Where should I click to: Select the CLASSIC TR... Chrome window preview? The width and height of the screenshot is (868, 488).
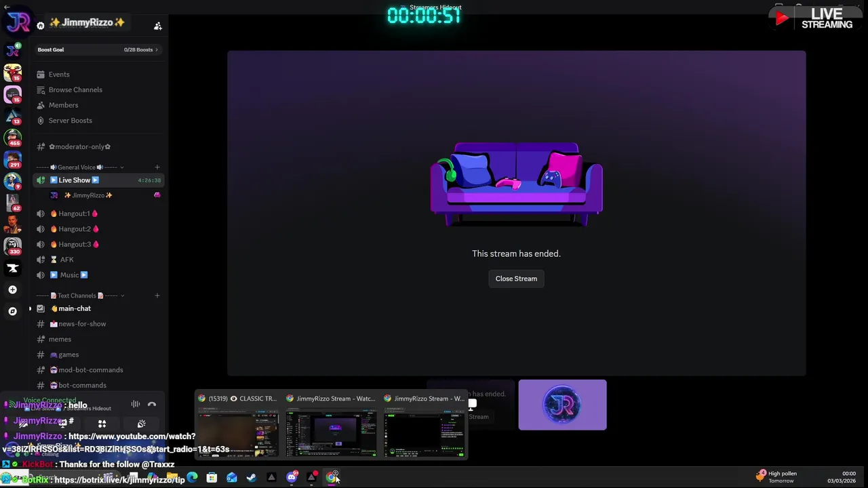pyautogui.click(x=237, y=425)
